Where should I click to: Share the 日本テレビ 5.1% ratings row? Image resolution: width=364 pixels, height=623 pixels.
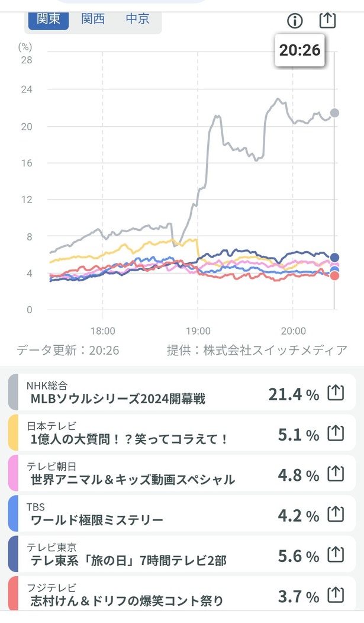pyautogui.click(x=336, y=433)
